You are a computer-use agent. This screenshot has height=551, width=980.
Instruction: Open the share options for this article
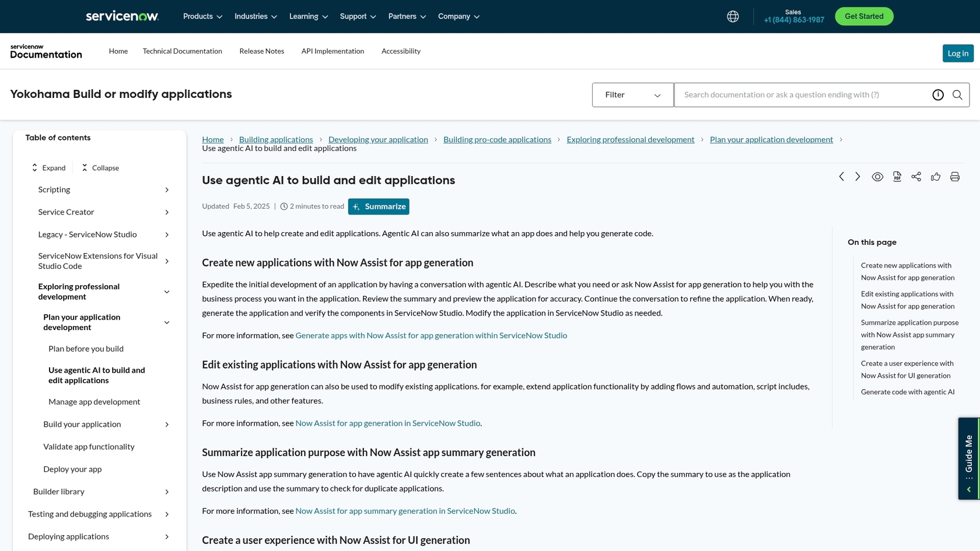[916, 177]
